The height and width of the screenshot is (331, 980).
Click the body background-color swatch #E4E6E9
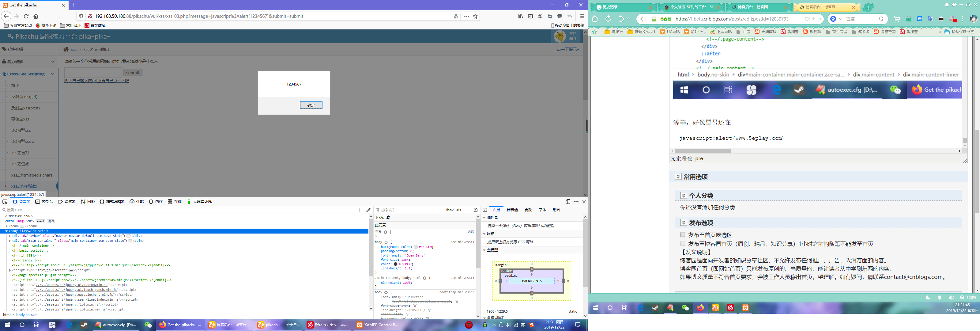(x=416, y=247)
